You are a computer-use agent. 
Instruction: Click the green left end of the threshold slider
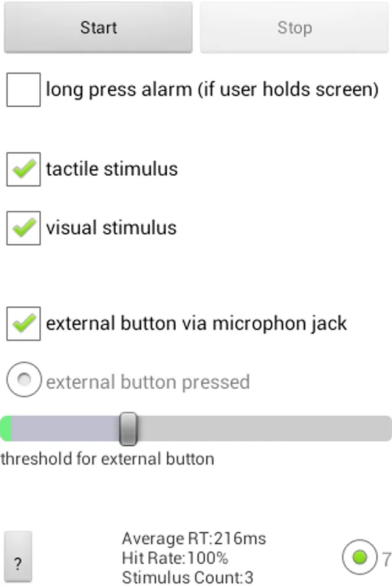[x=6, y=429]
